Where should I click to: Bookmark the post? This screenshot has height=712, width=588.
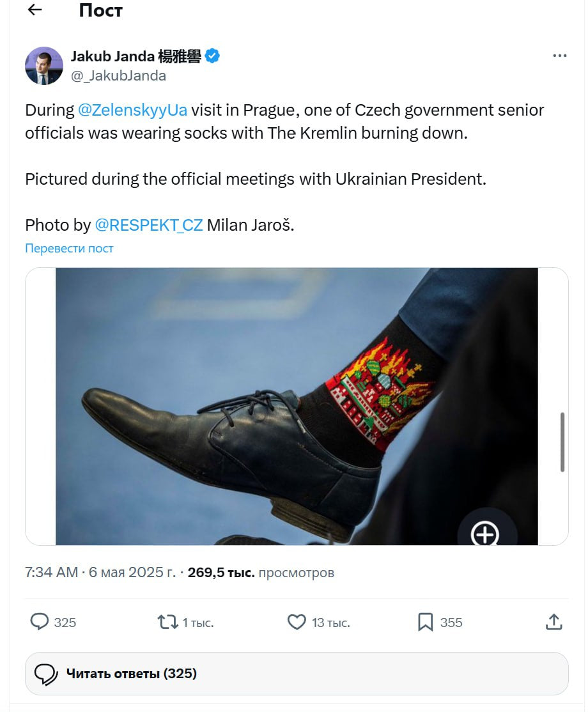click(426, 621)
